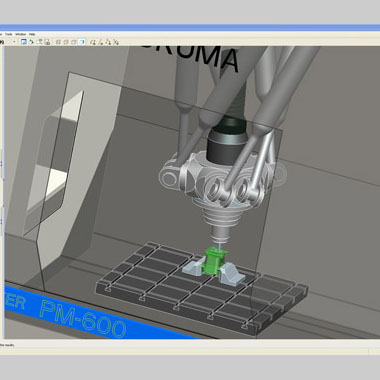The height and width of the screenshot is (380, 380).
Task: Open the small dropdown arrow in the left toolbar
Action: coord(14,42)
